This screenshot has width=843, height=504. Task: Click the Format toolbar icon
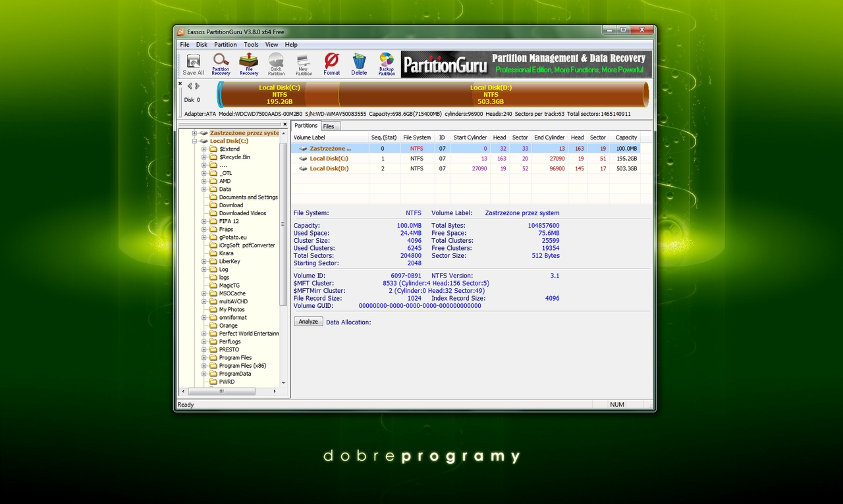click(331, 64)
